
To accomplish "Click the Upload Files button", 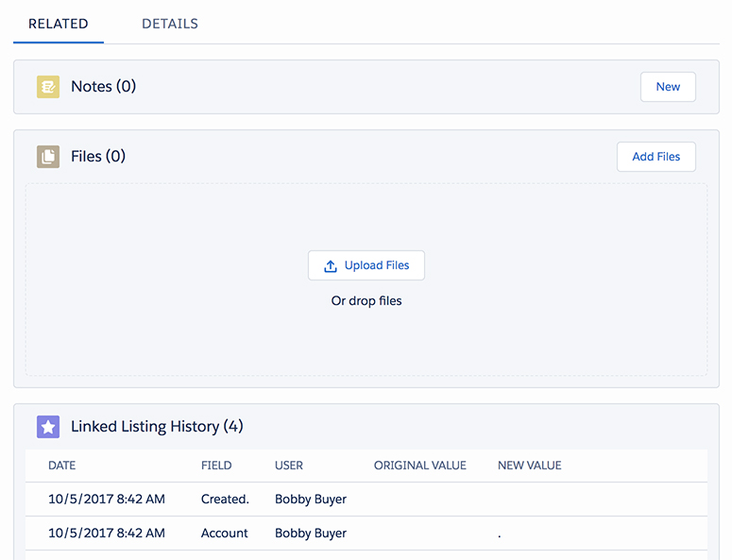I will [366, 265].
